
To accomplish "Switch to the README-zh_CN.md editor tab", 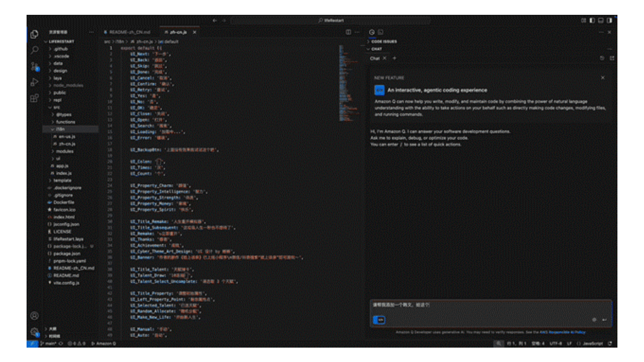I will 129,32.
